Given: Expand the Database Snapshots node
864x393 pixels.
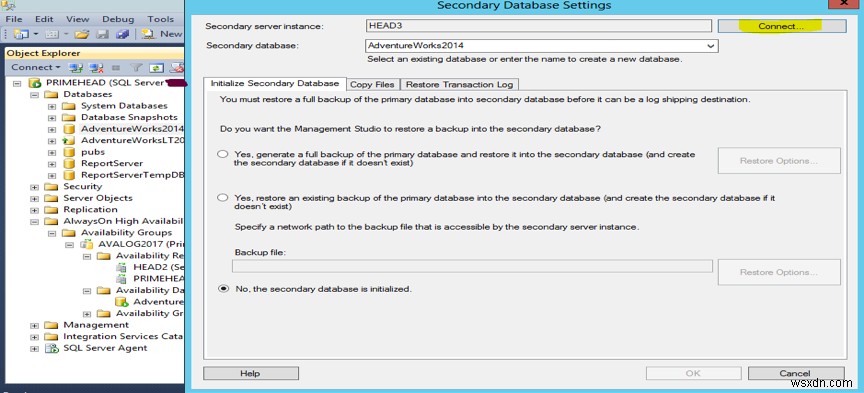Looking at the screenshot, I should click(x=52, y=118).
